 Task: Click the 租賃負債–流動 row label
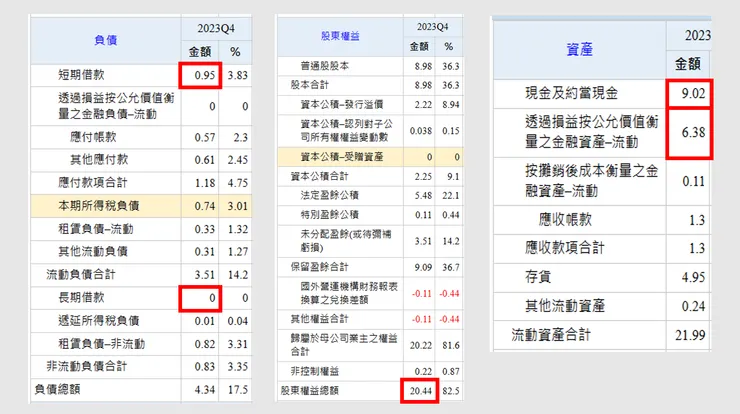tap(96, 229)
